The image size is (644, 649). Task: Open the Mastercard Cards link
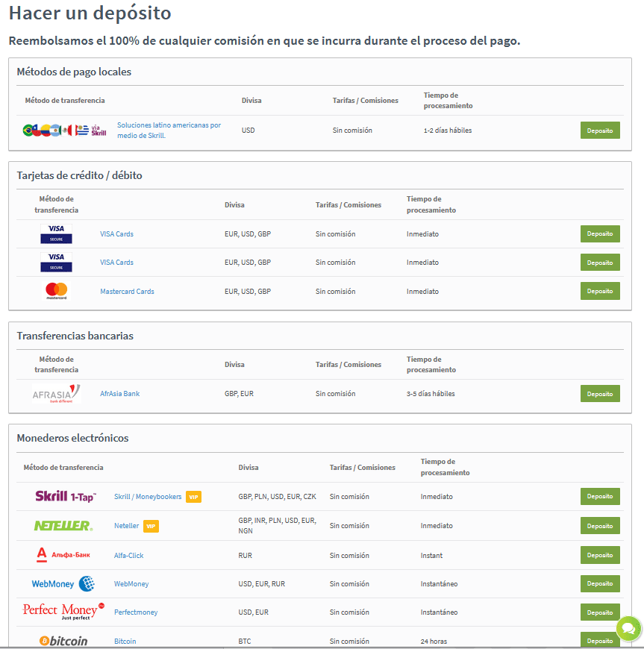click(x=127, y=292)
